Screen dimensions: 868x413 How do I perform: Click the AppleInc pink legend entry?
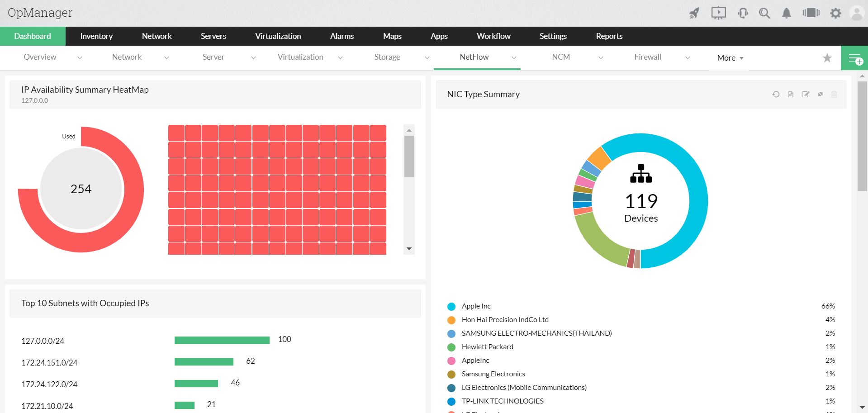pos(475,361)
